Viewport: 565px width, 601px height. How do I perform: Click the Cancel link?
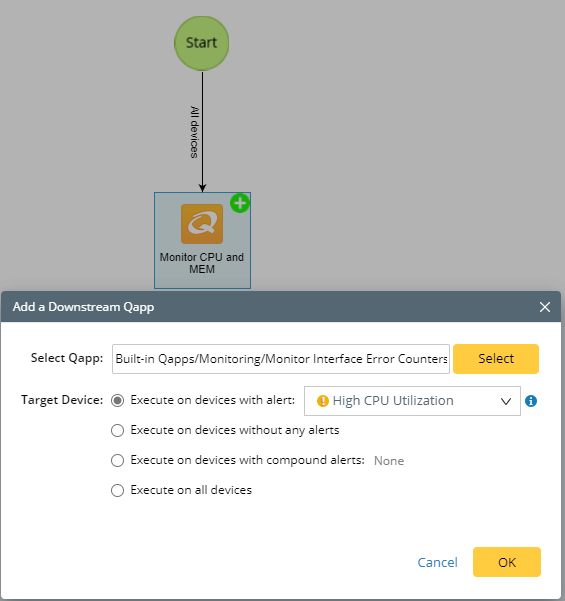(x=437, y=562)
